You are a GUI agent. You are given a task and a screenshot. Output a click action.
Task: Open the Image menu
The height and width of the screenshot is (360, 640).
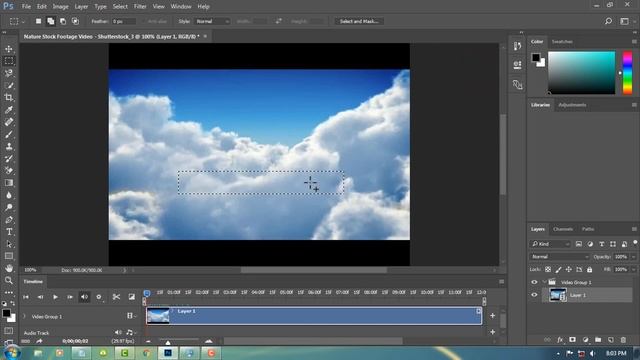(x=60, y=7)
